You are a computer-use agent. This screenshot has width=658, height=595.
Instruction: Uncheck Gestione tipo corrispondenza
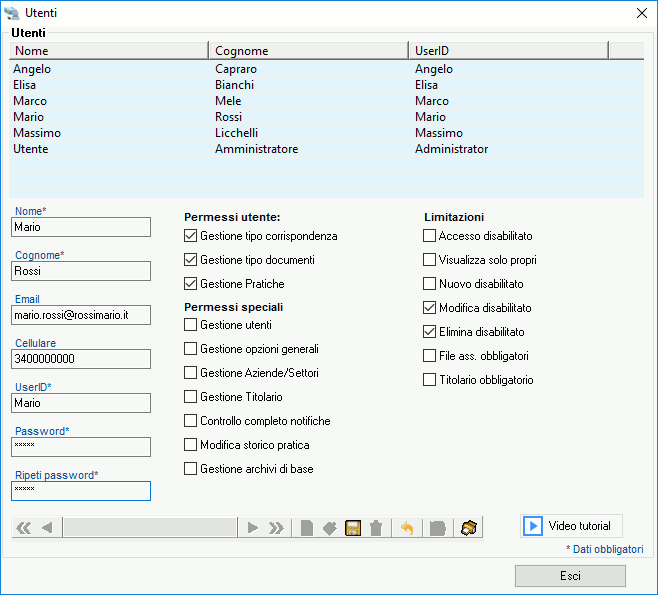point(191,236)
